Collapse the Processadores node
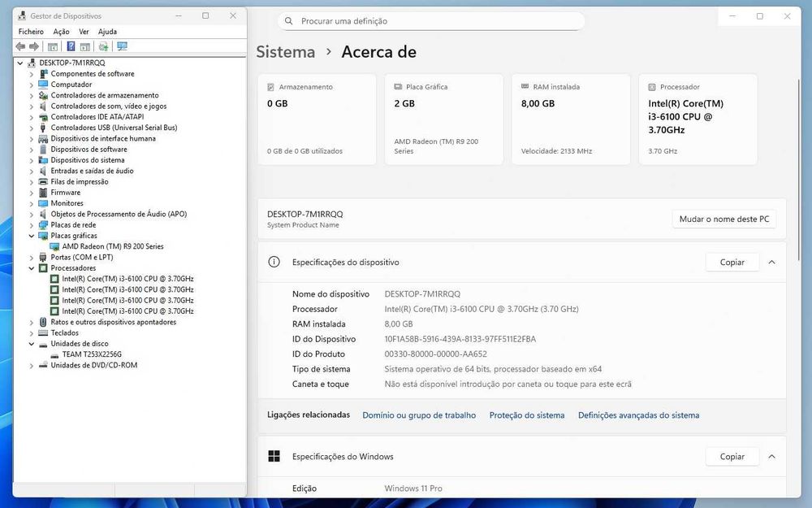The height and width of the screenshot is (508, 812). click(x=32, y=268)
